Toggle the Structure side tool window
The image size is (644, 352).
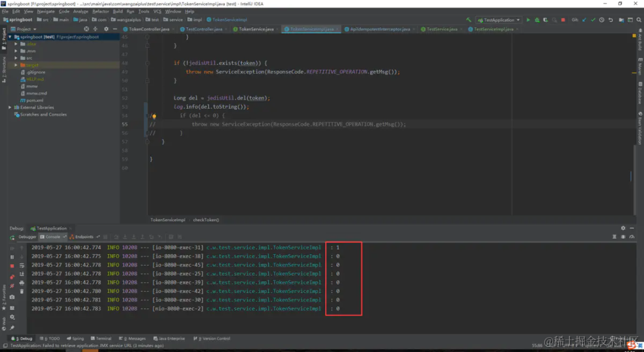tap(4, 69)
